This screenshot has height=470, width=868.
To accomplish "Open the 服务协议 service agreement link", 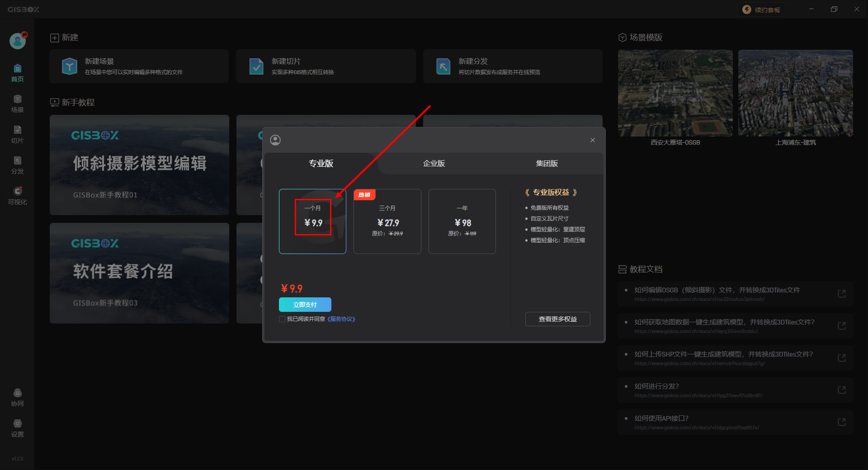I will [341, 319].
